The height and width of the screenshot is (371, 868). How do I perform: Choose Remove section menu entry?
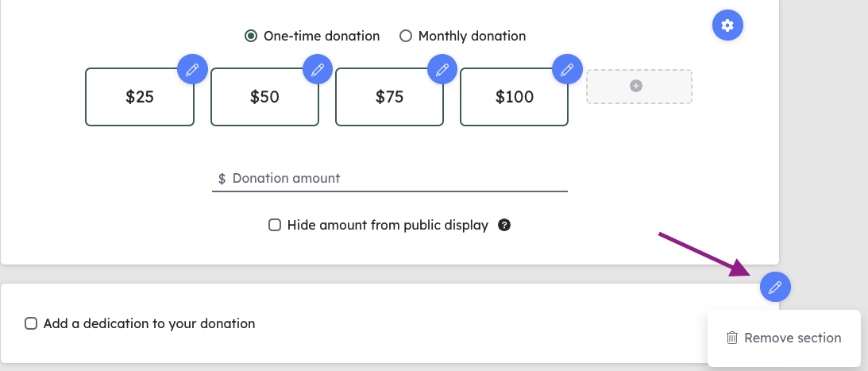point(784,338)
